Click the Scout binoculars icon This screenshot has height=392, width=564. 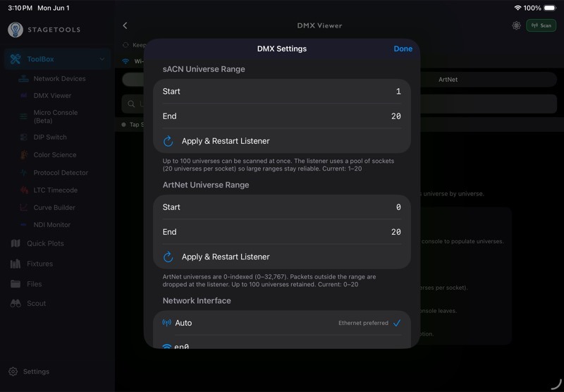(16, 303)
